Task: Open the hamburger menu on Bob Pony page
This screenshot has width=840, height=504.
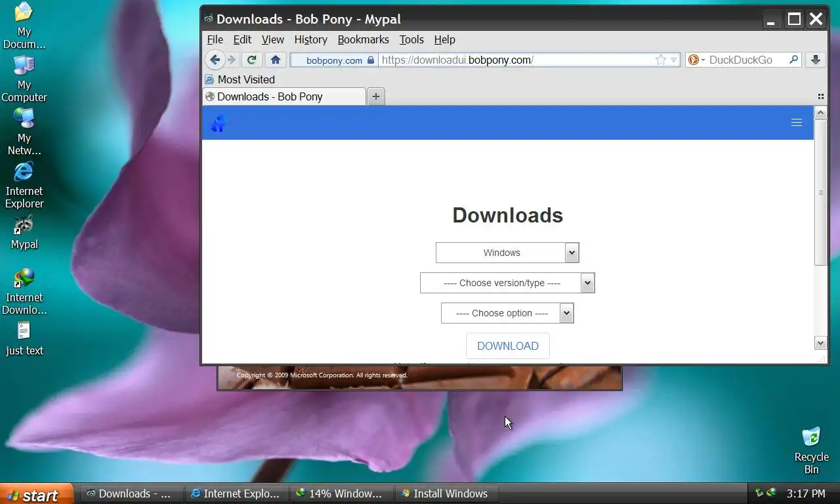Action: (797, 123)
